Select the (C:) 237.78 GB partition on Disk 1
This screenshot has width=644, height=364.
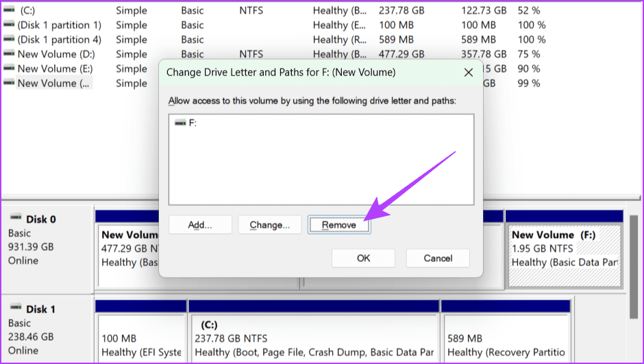point(314,339)
